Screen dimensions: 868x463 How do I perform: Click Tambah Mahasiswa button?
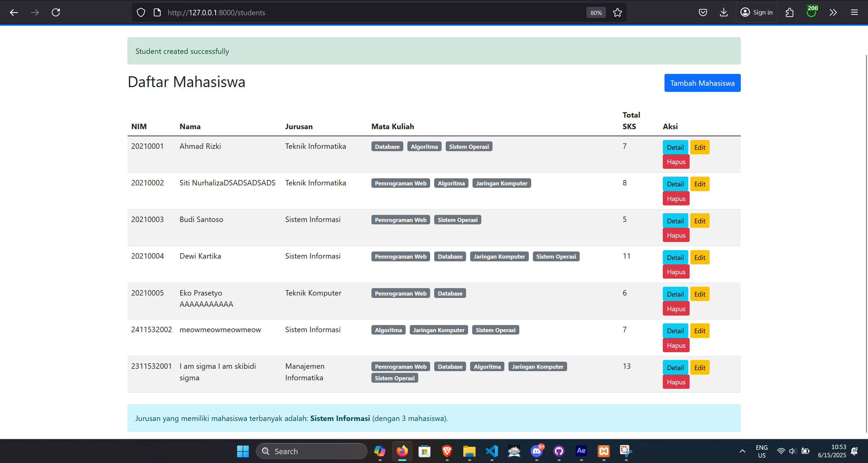pyautogui.click(x=702, y=83)
